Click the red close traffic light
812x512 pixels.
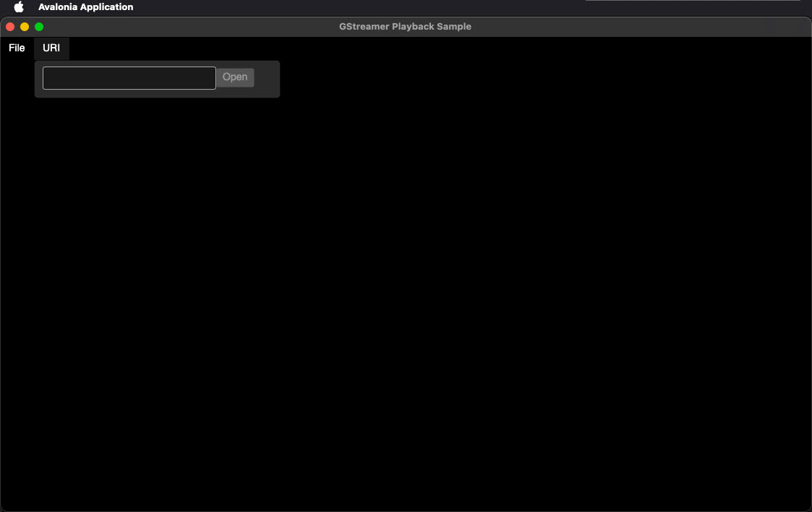coord(9,26)
